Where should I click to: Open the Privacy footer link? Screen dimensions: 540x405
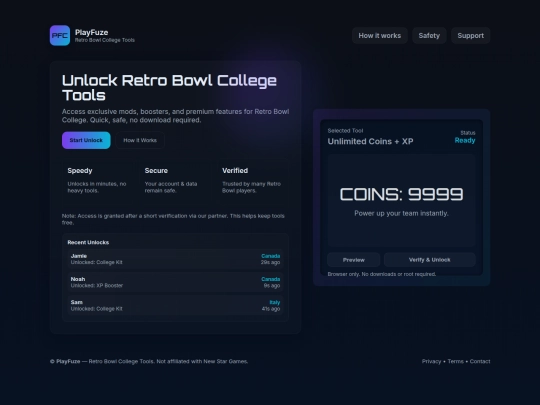(431, 361)
